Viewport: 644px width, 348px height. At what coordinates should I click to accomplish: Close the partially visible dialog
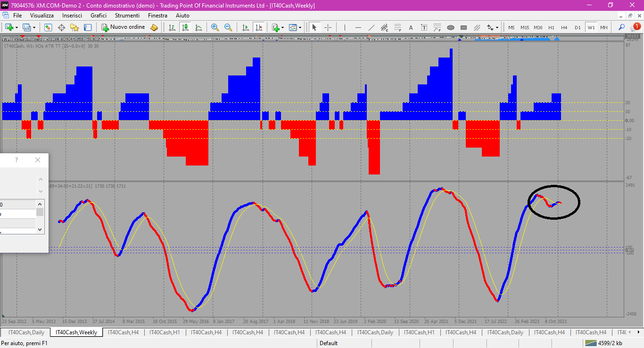pos(38,160)
